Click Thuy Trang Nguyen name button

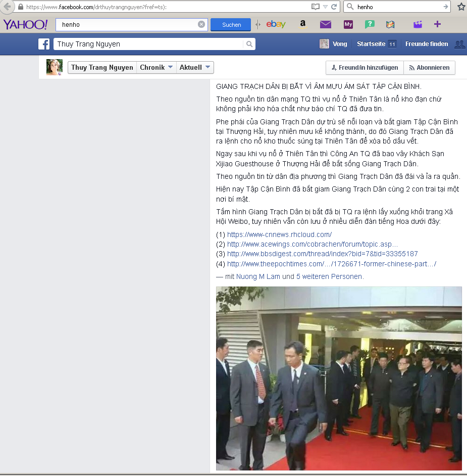102,67
